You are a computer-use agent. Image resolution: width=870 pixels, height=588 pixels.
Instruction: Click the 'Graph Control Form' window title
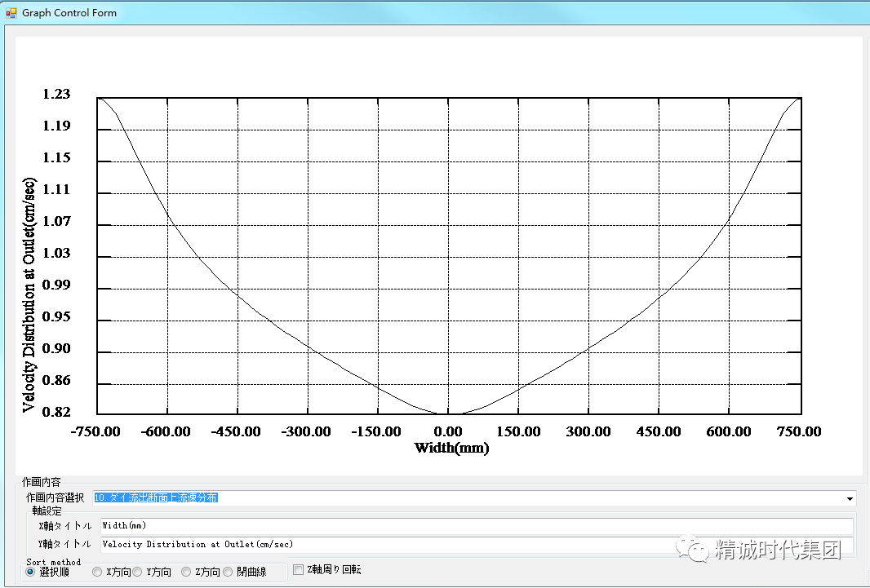tap(69, 12)
